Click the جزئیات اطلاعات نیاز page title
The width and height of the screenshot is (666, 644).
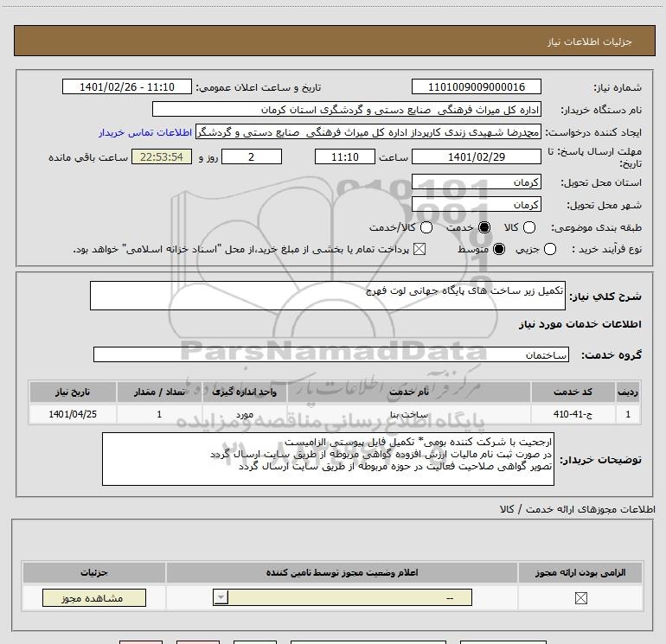(x=589, y=41)
